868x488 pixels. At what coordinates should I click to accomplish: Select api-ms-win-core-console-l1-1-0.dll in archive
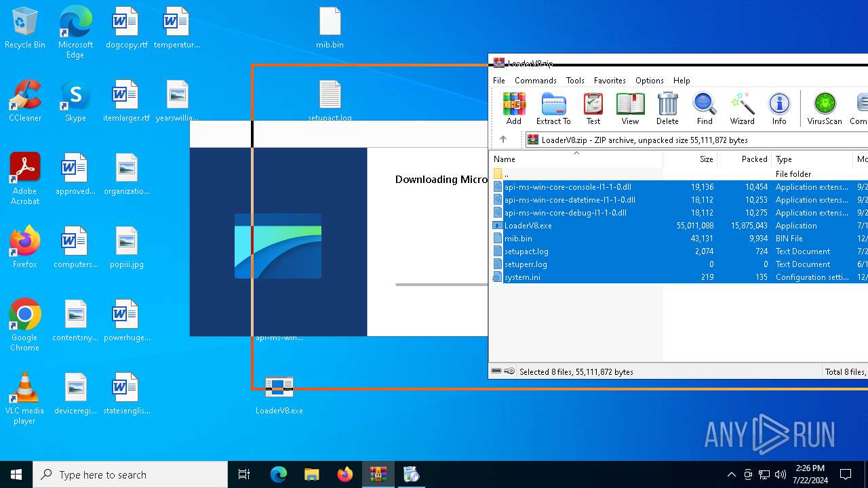pos(678,187)
